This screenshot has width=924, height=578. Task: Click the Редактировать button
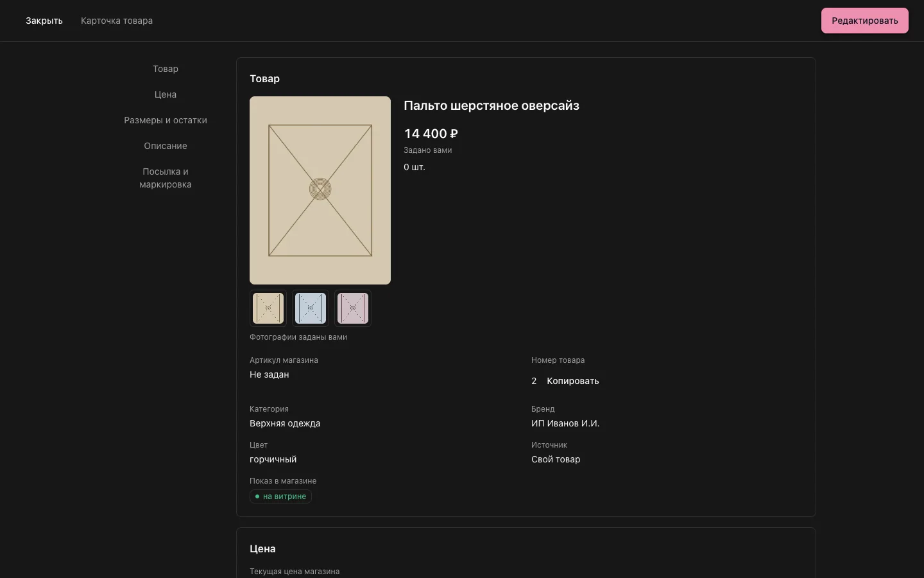pyautogui.click(x=864, y=21)
